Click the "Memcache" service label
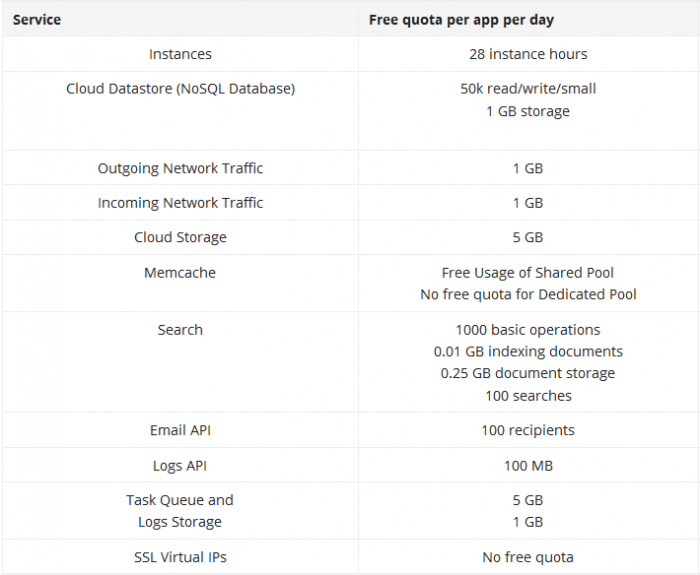This screenshot has width=700, height=575. (x=180, y=272)
